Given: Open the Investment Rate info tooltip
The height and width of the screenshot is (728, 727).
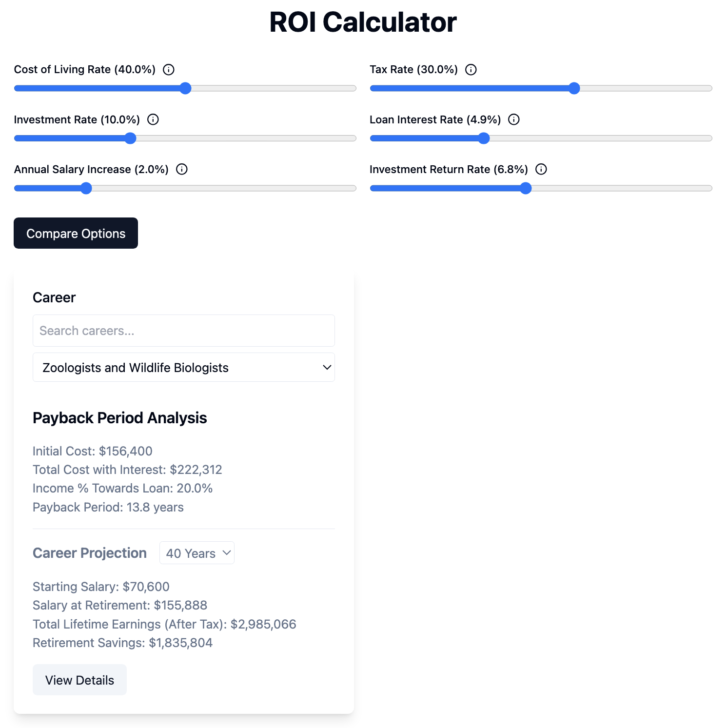Looking at the screenshot, I should click(x=153, y=119).
